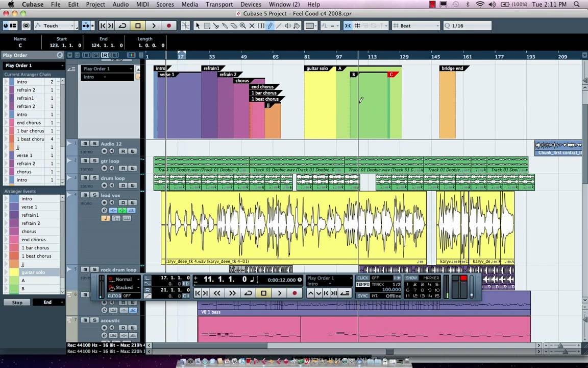
Task: Open the Touch automation mode dropdown
Action: click(x=56, y=26)
